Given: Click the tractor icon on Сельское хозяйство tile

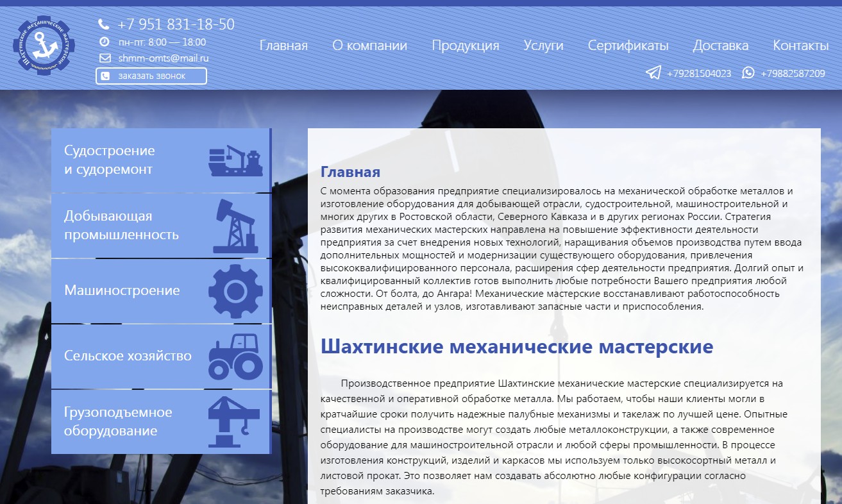Looking at the screenshot, I should 235,357.
